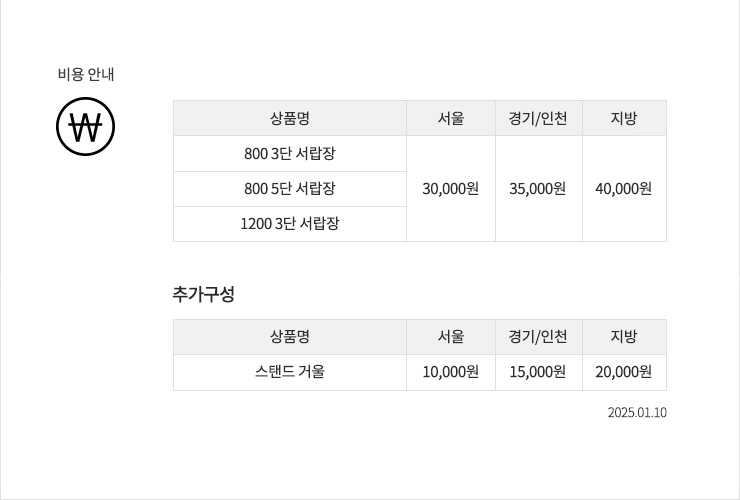Click 지방 header in 추가구성 table
This screenshot has width=740, height=500.
624,337
